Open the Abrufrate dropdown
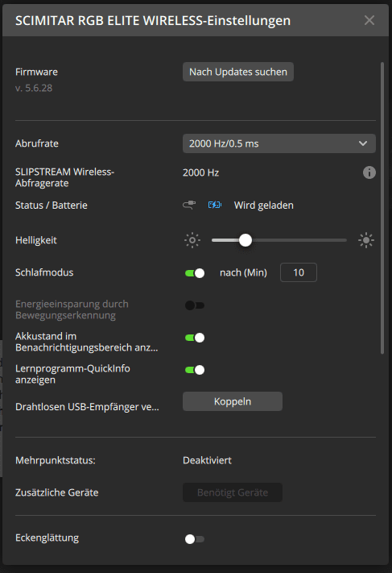This screenshot has height=573, width=392. point(279,143)
